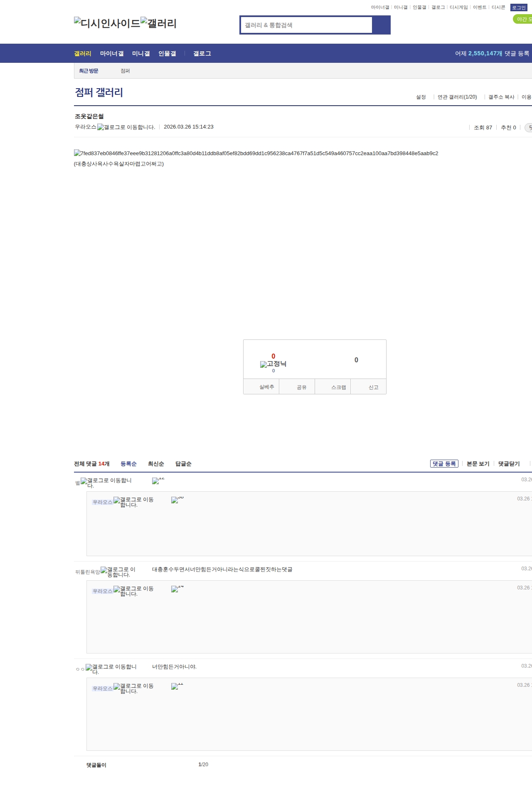The width and height of the screenshot is (532, 807).
Task: Click the 갤로그 icon beside 뒤틀린욕망
Action: coord(118,572)
